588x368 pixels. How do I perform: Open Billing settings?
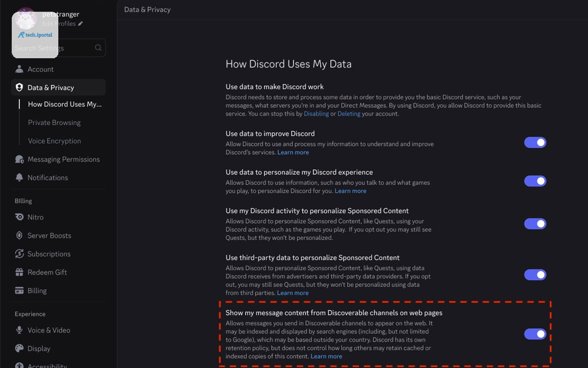(58, 291)
